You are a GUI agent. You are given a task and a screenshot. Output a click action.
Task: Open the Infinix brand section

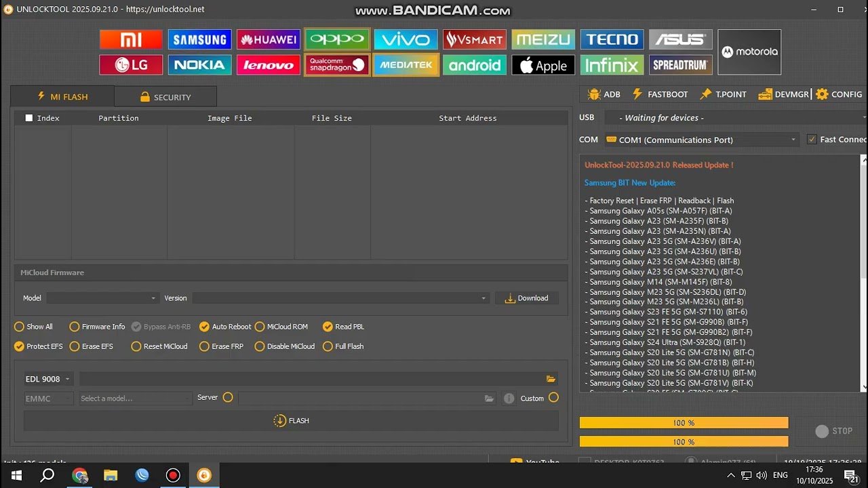coord(612,65)
